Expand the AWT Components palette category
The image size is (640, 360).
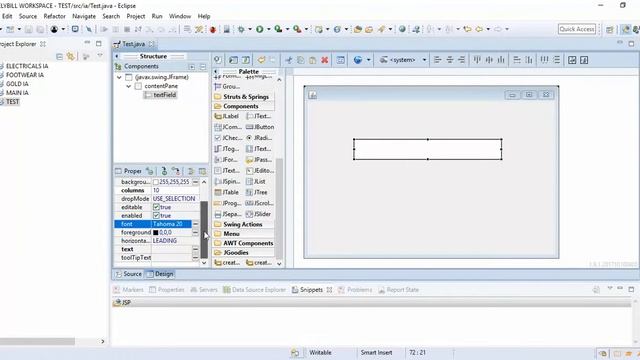pos(243,243)
